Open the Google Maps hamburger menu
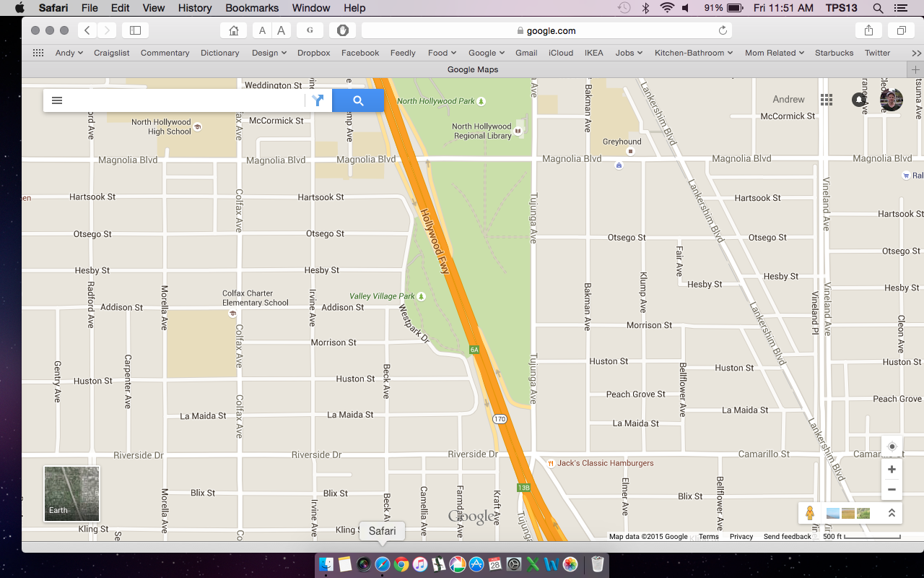 click(x=57, y=100)
